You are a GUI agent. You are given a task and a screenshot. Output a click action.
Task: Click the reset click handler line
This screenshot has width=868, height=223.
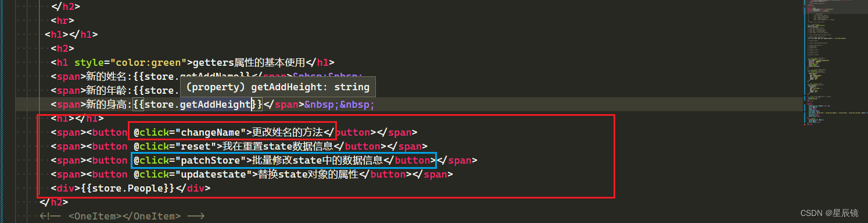pos(239,146)
